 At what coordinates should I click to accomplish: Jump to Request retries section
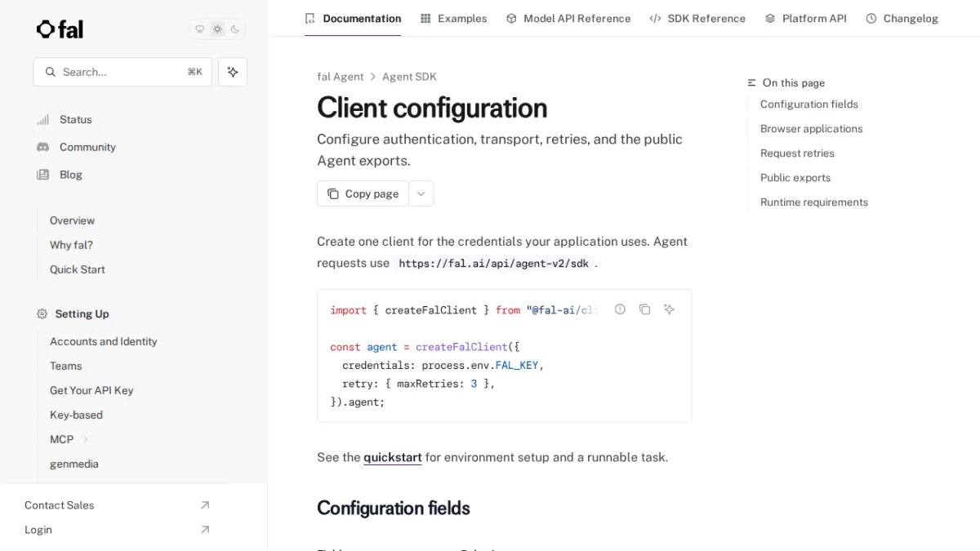pos(797,153)
